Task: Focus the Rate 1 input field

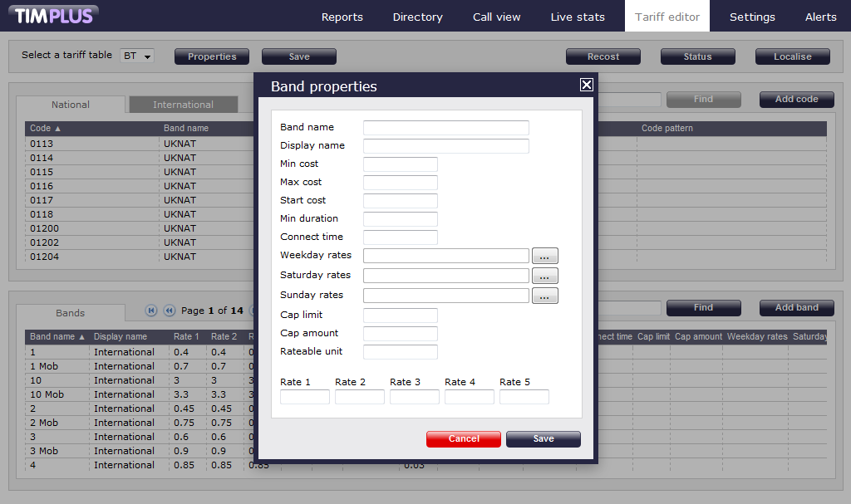Action: click(x=305, y=397)
